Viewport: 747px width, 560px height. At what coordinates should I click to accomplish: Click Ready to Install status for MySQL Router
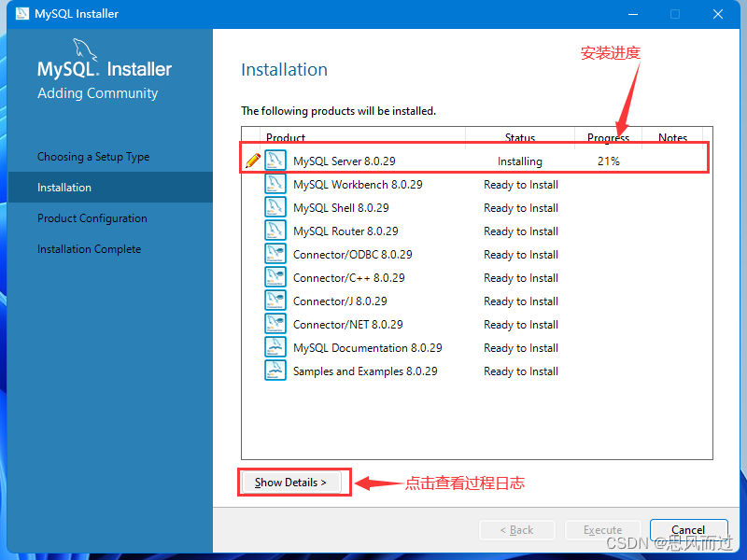click(521, 231)
